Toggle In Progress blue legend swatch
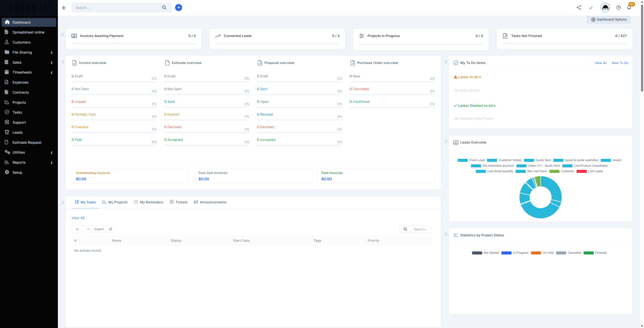 506,253
